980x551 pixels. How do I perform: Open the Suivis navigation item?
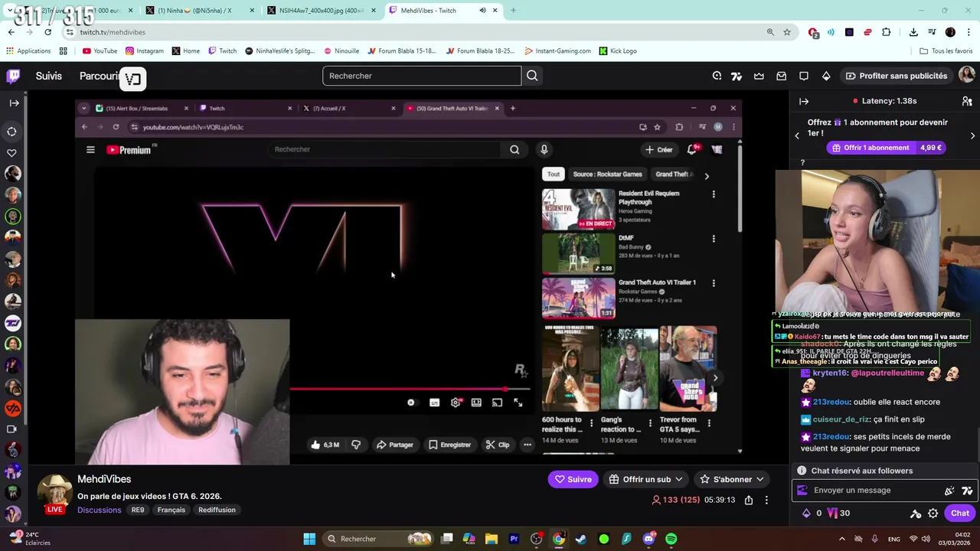pyautogui.click(x=48, y=76)
